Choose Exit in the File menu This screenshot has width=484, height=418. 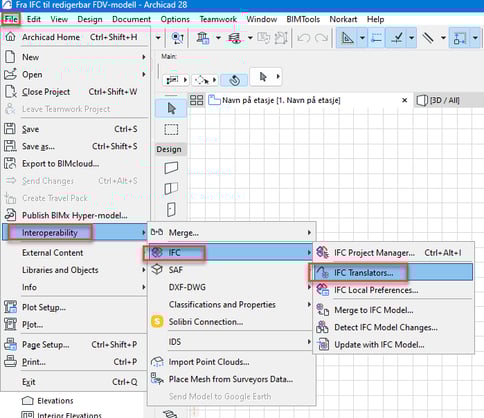click(75, 382)
